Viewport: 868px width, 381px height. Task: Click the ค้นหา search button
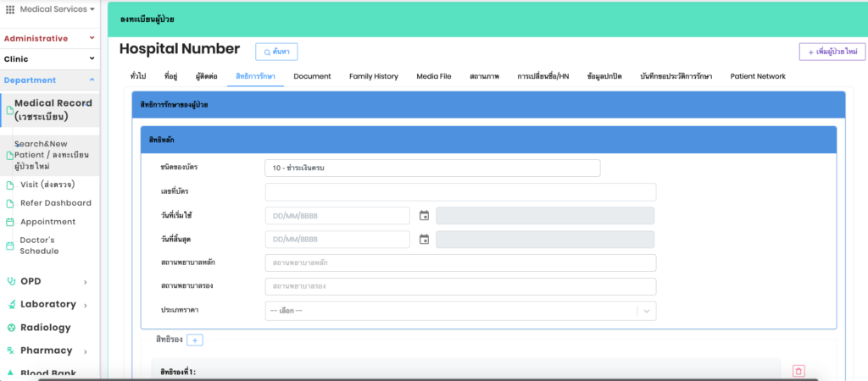click(x=276, y=52)
